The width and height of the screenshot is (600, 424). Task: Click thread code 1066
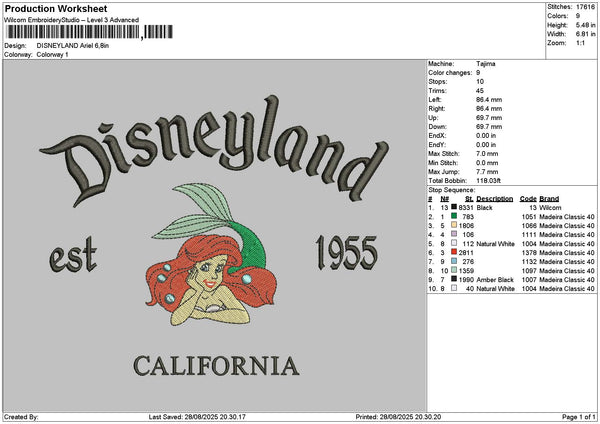tap(529, 226)
